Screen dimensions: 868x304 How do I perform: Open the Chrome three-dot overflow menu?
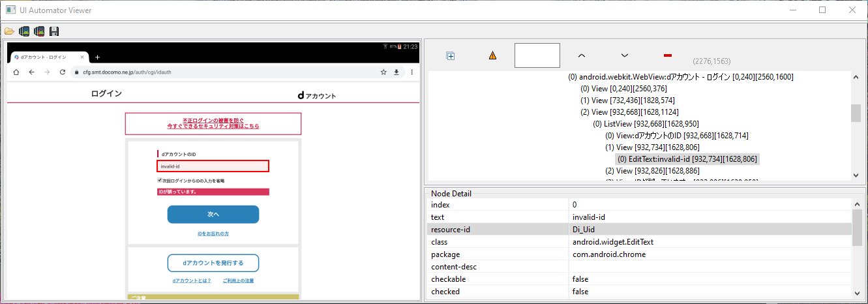412,72
